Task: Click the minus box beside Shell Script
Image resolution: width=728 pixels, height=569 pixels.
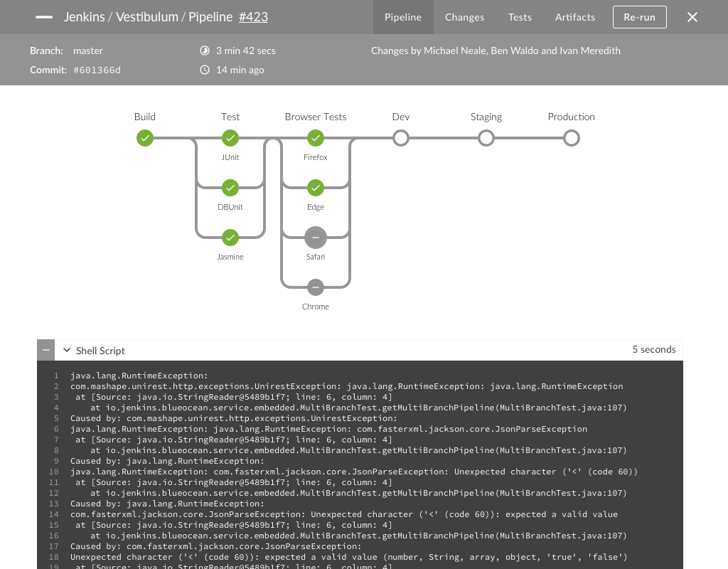Action: [x=46, y=350]
